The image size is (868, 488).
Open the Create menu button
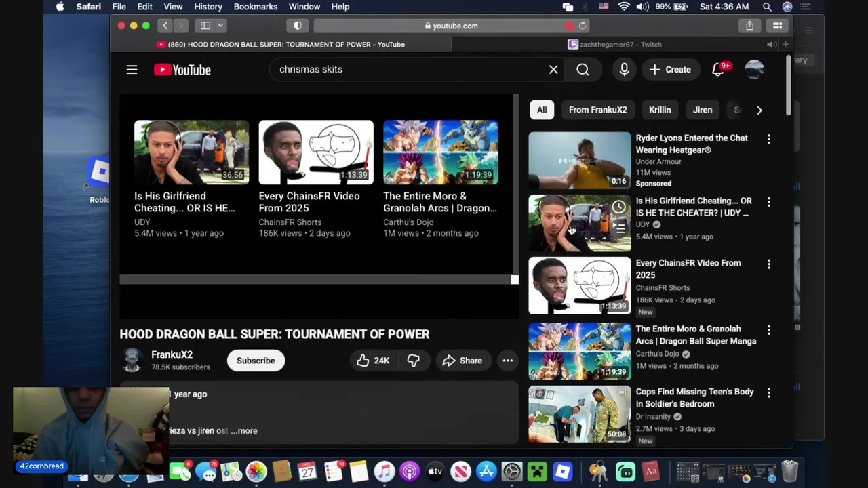pyautogui.click(x=670, y=69)
